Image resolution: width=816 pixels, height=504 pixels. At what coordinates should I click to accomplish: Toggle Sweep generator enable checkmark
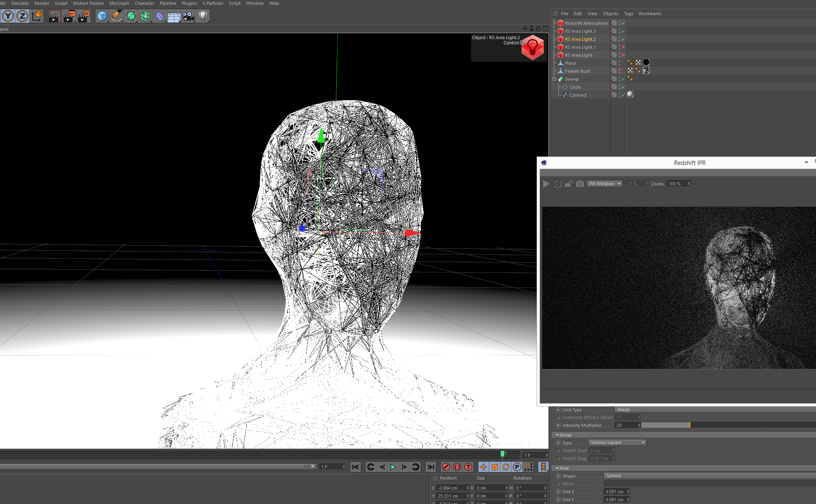pos(623,79)
